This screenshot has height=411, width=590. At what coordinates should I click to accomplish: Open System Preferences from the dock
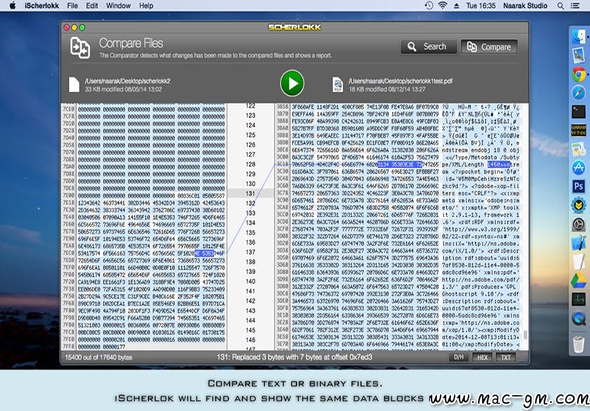coord(579,225)
